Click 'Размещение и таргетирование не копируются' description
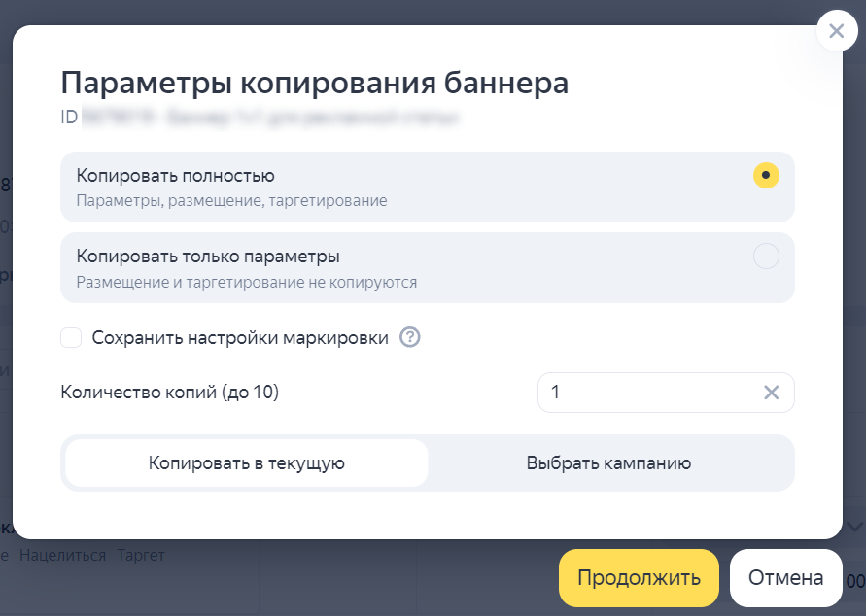This screenshot has height=616, width=866. [x=246, y=283]
